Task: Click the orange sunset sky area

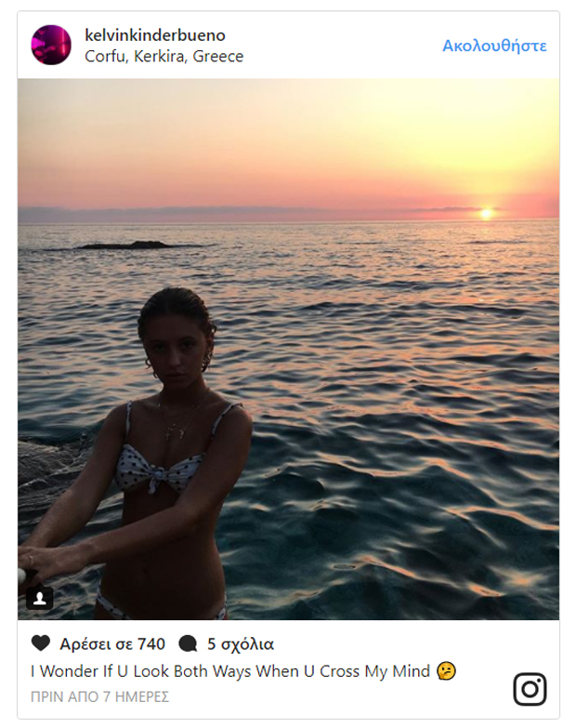Action: (279, 158)
